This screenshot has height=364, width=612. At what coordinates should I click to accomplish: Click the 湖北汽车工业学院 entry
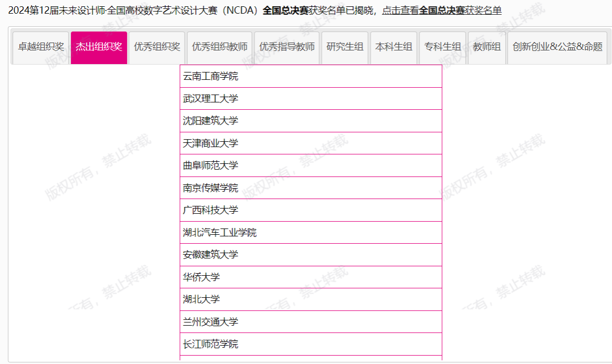point(219,233)
